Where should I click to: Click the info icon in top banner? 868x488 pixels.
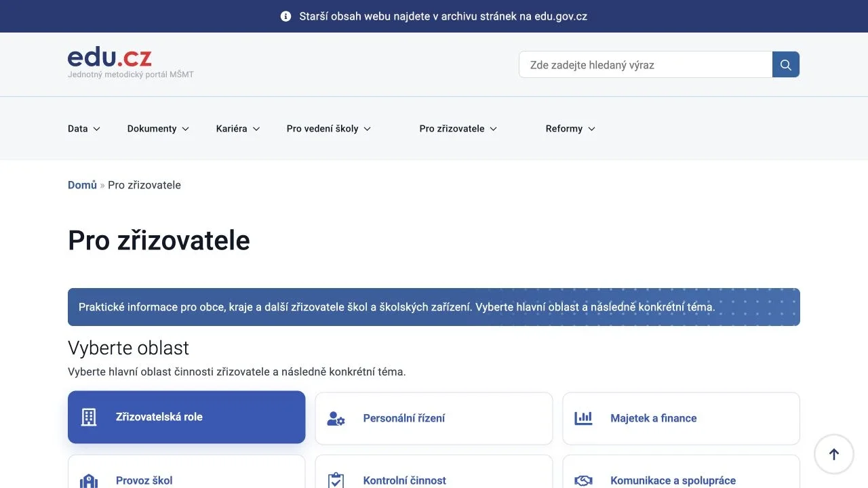(x=286, y=16)
